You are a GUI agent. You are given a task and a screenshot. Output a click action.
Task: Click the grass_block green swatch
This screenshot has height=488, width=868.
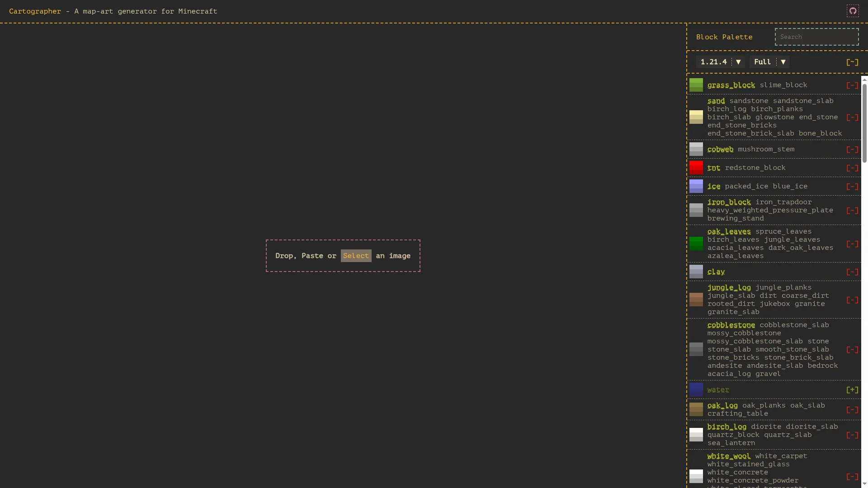[696, 85]
